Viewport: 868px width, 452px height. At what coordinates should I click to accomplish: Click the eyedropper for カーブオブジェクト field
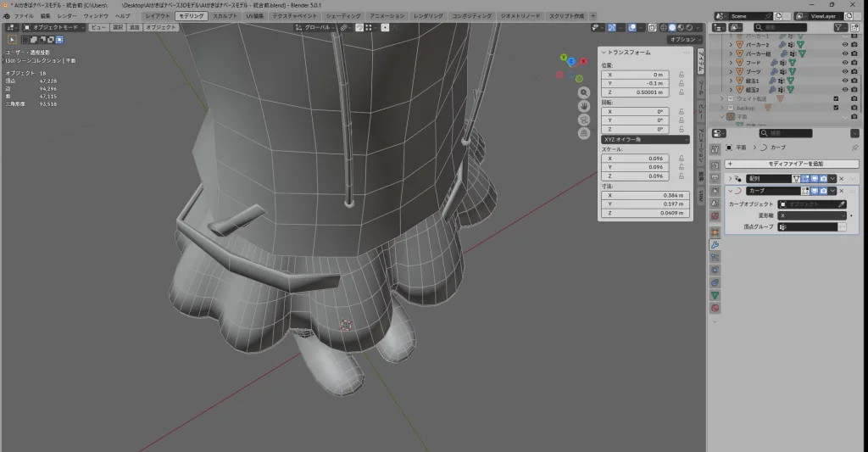(x=841, y=204)
